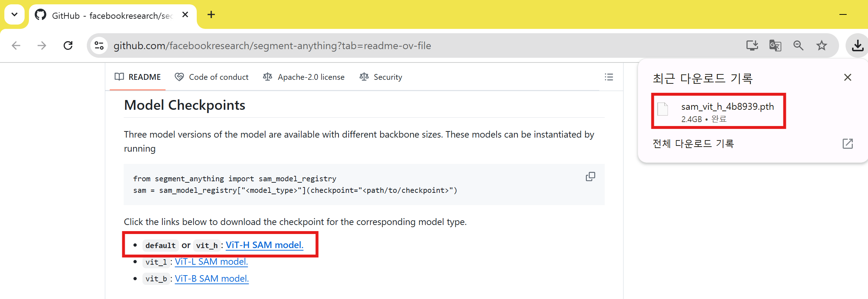Viewport: 868px width, 299px height.
Task: Open the Apache-2.0 license tab
Action: point(304,77)
